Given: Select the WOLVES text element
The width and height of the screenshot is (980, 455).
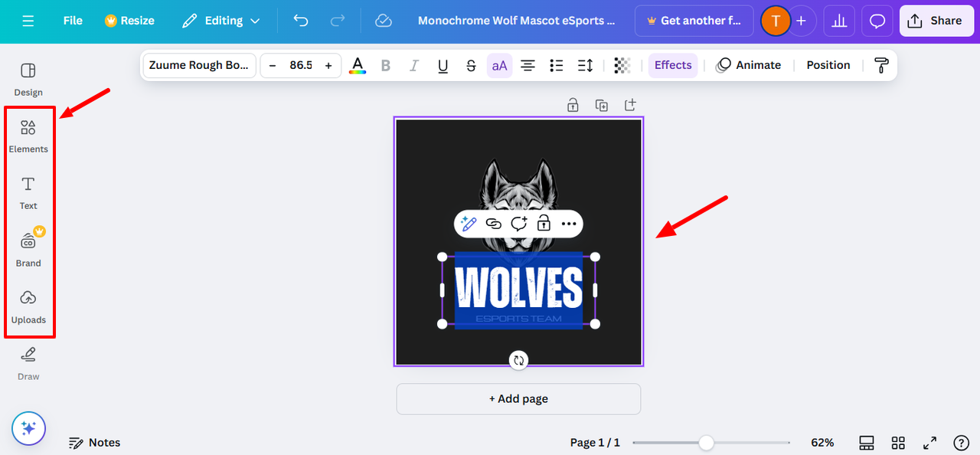Looking at the screenshot, I should (x=518, y=287).
